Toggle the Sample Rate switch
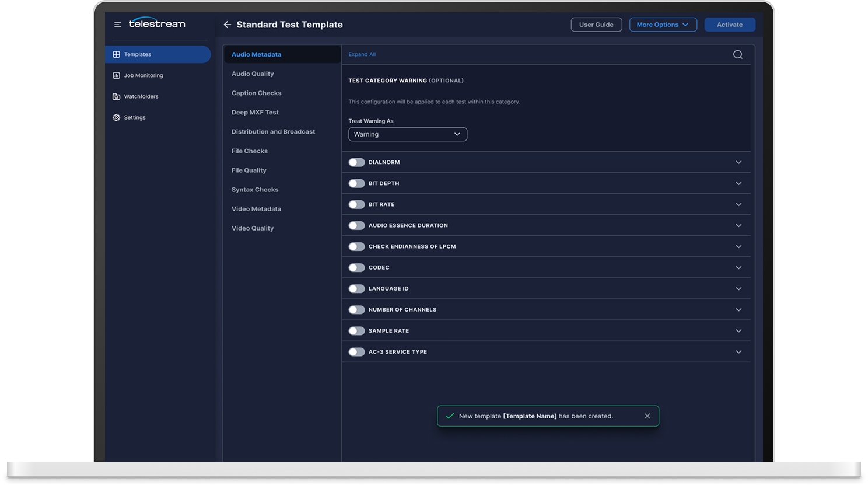868x485 pixels. coord(356,330)
